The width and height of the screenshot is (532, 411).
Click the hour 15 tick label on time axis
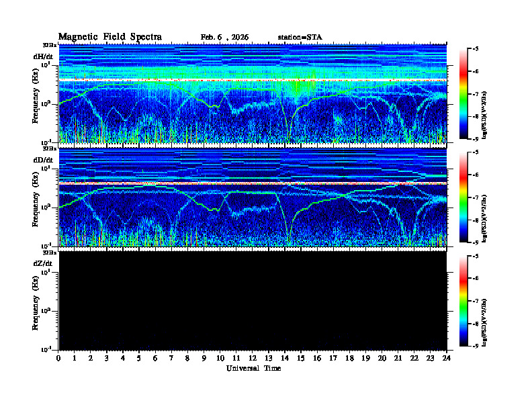(301, 358)
